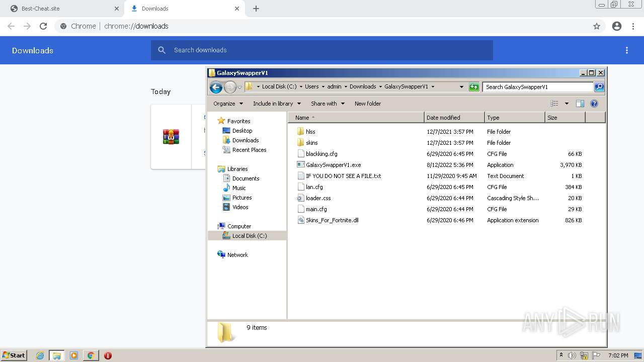Expand the address bar history dropdown arrow

pos(461,87)
